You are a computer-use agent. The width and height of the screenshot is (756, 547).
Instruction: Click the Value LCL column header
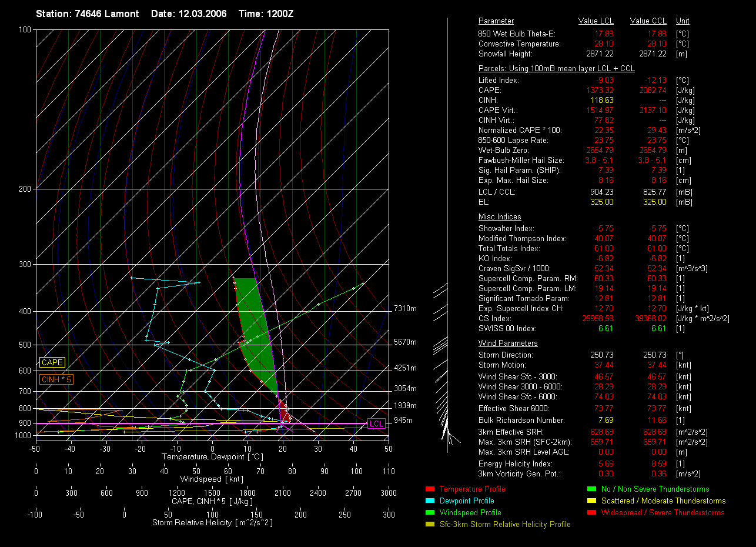[x=596, y=21]
